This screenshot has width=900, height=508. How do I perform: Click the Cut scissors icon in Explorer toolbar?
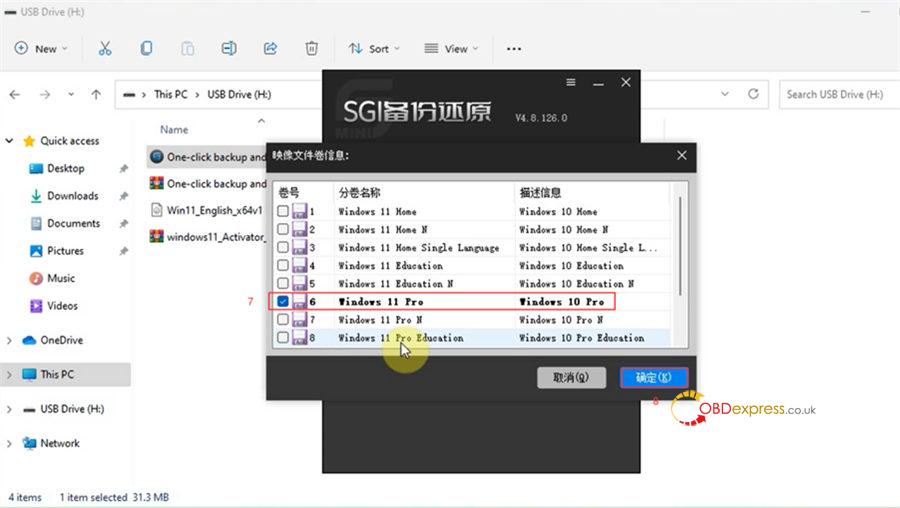point(104,48)
